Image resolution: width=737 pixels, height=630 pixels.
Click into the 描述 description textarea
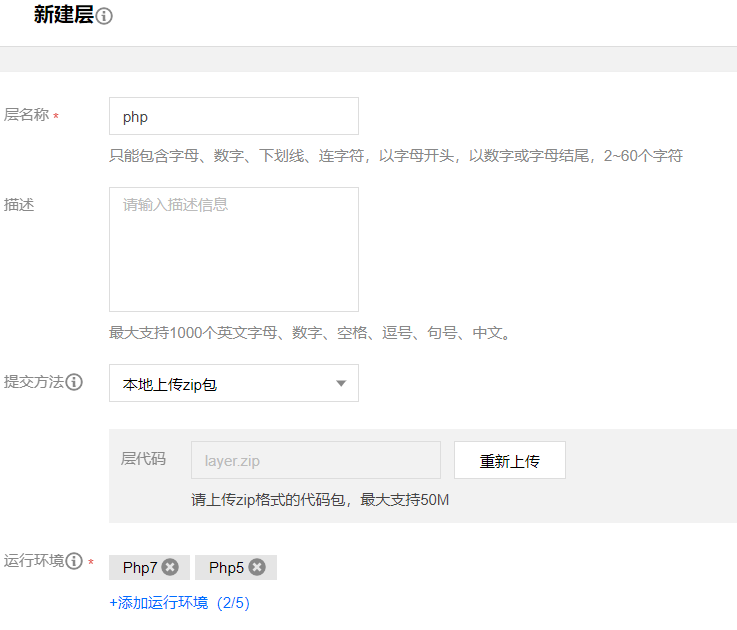click(x=234, y=250)
